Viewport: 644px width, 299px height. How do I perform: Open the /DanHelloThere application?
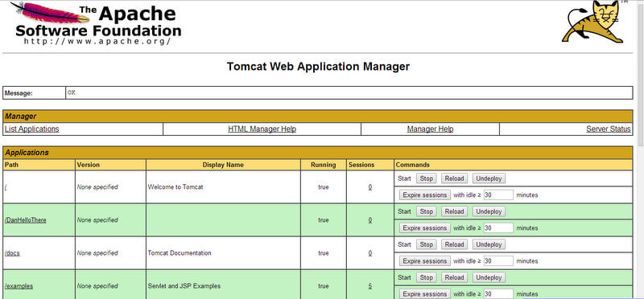click(26, 220)
